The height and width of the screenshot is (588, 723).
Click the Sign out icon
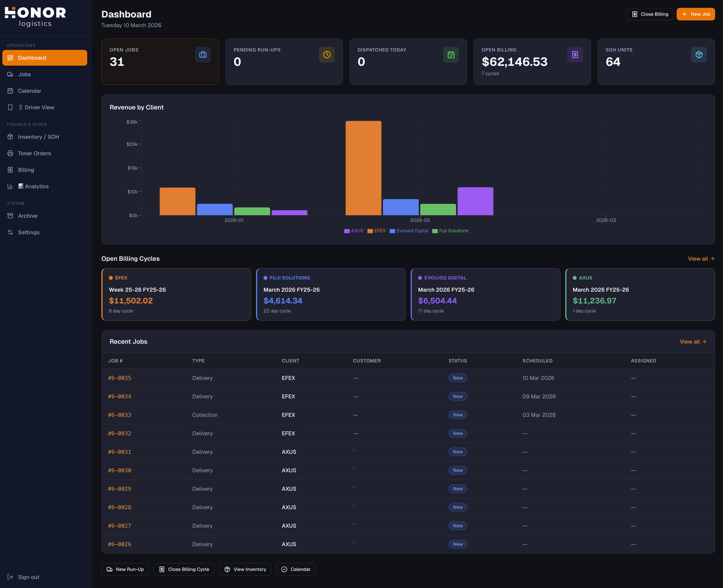pyautogui.click(x=10, y=577)
